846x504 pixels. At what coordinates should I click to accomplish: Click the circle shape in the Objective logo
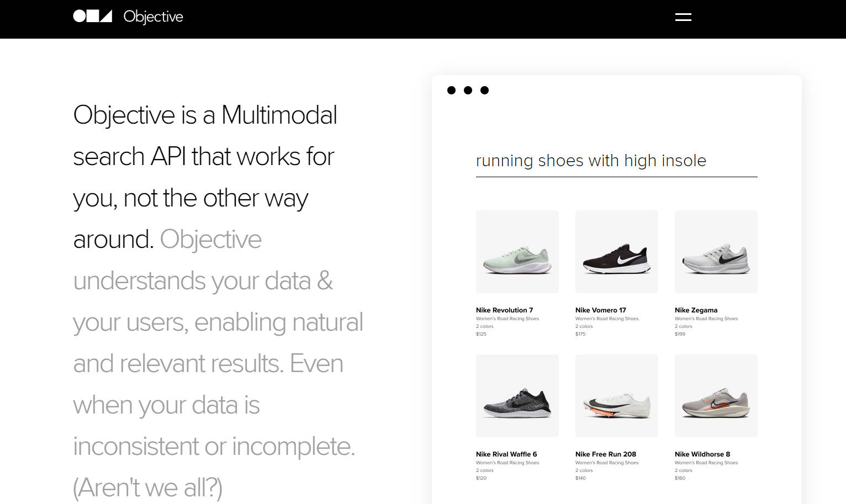pos(78,16)
